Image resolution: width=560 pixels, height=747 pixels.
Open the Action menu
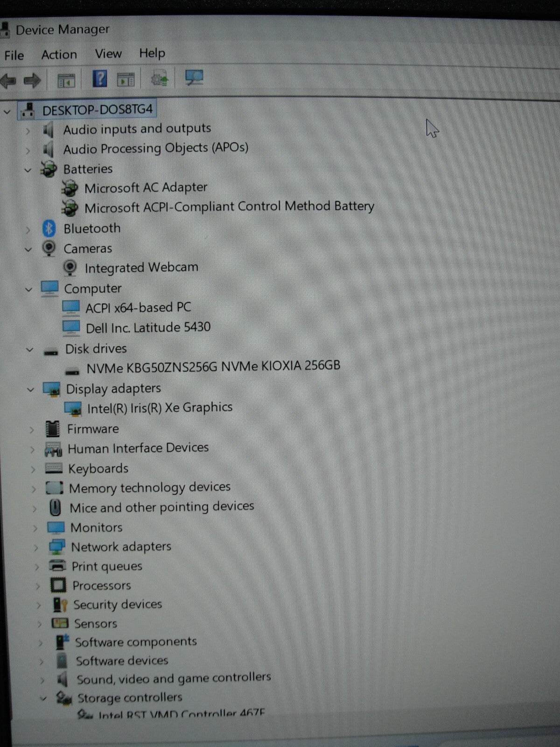click(x=59, y=55)
